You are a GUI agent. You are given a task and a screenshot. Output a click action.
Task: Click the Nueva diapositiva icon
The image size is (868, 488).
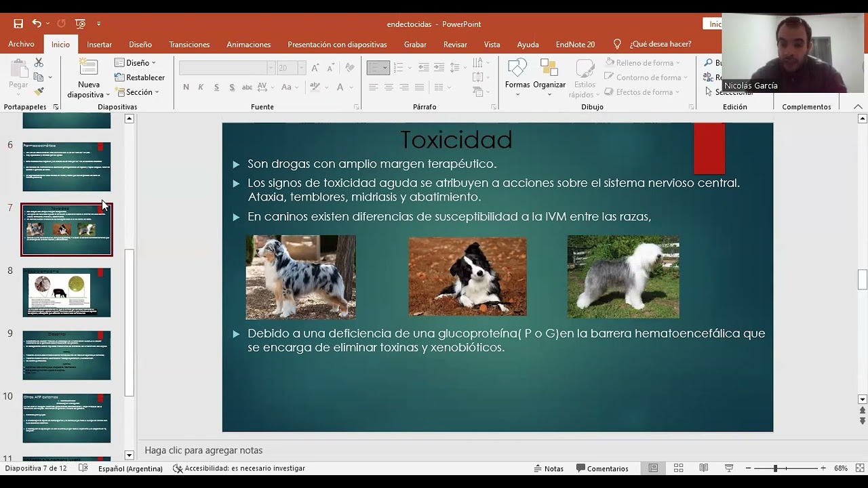tap(88, 68)
